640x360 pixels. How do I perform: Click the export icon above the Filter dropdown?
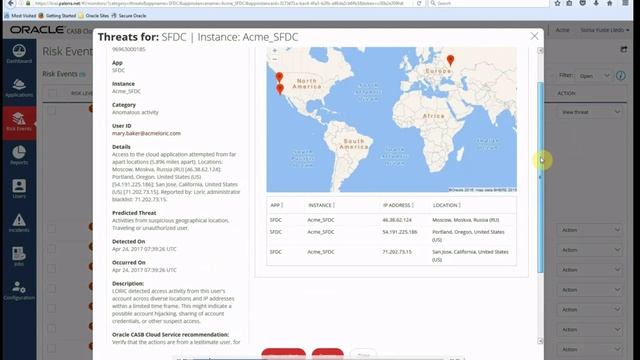click(x=624, y=49)
